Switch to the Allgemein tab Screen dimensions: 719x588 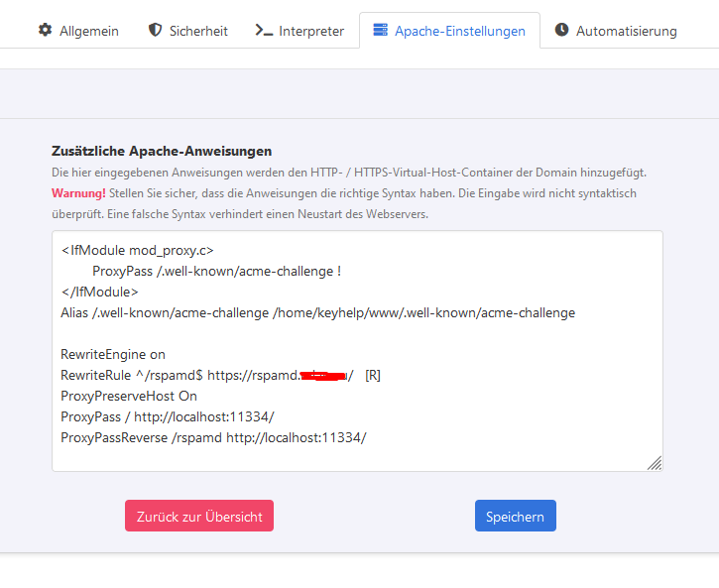point(88,31)
